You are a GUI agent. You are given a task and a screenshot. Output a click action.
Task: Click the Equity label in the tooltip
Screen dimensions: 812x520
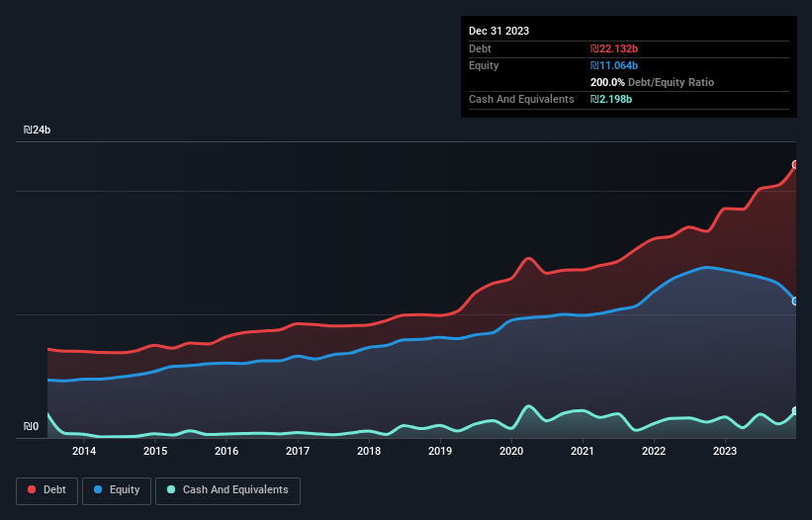[x=484, y=65]
